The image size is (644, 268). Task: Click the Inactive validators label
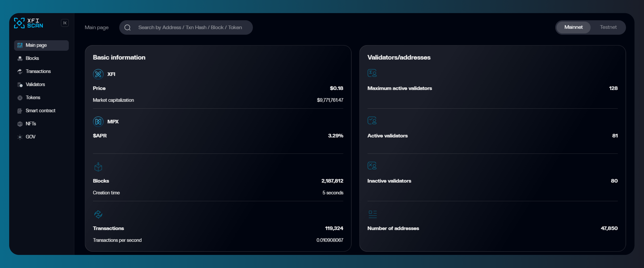click(x=389, y=181)
